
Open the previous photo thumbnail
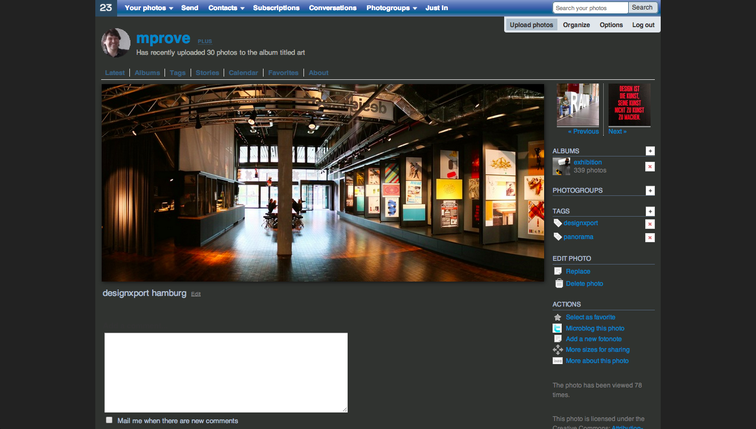[x=578, y=105]
